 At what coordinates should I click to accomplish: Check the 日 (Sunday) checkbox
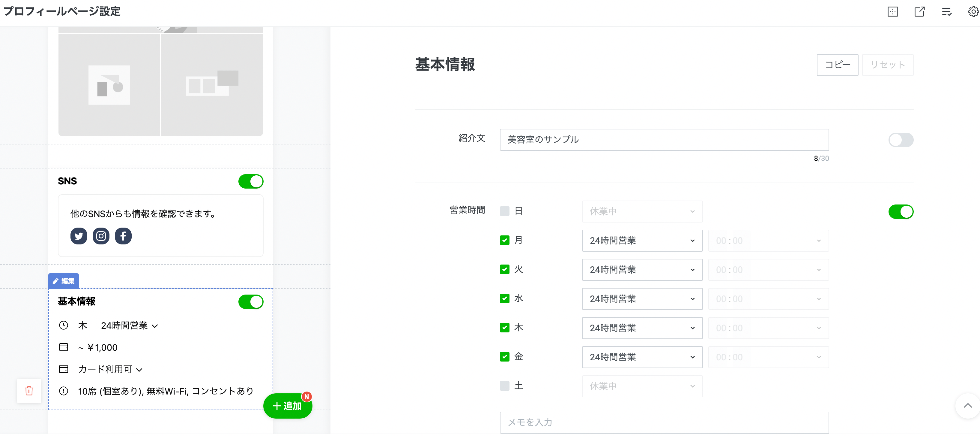click(504, 211)
